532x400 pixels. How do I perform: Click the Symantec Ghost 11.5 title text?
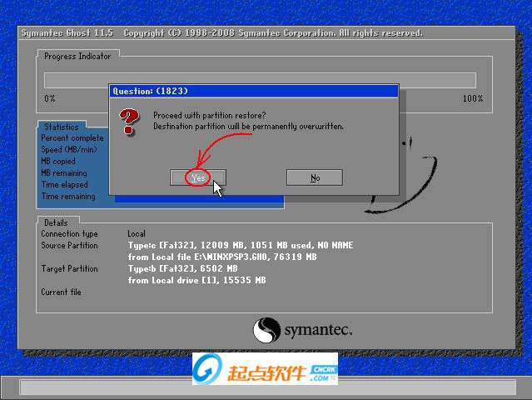tap(67, 33)
